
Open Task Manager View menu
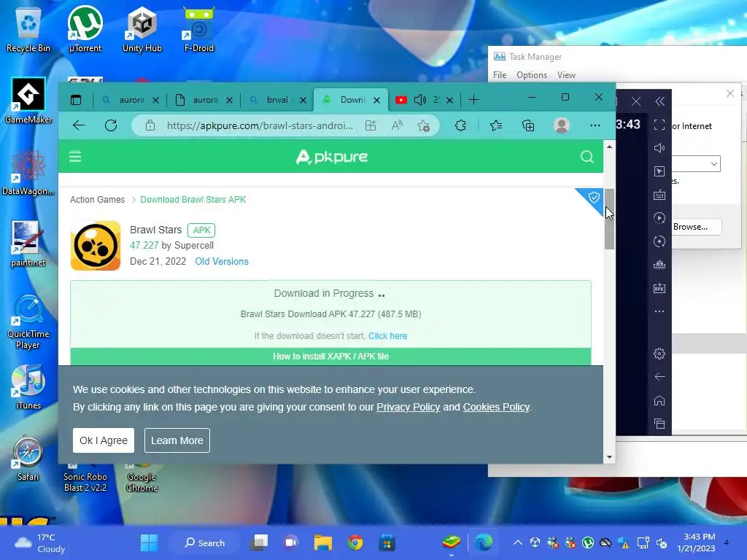pos(566,75)
